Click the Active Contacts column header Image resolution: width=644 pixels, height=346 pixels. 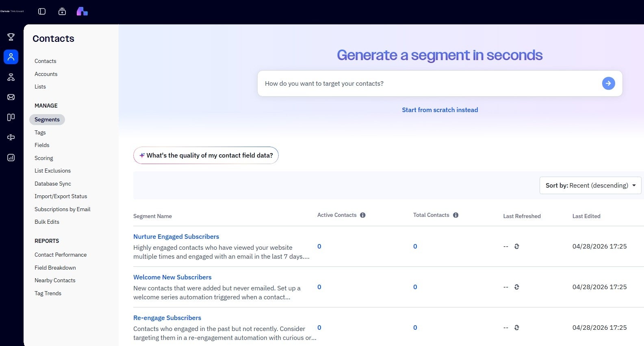point(337,215)
